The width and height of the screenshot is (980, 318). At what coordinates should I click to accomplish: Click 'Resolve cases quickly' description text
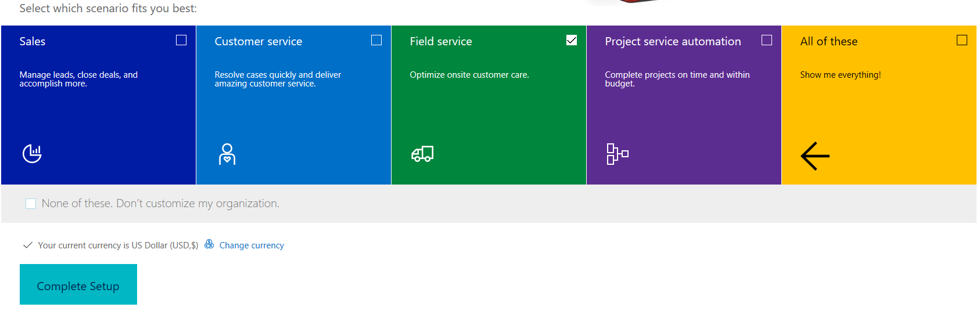[x=278, y=79]
